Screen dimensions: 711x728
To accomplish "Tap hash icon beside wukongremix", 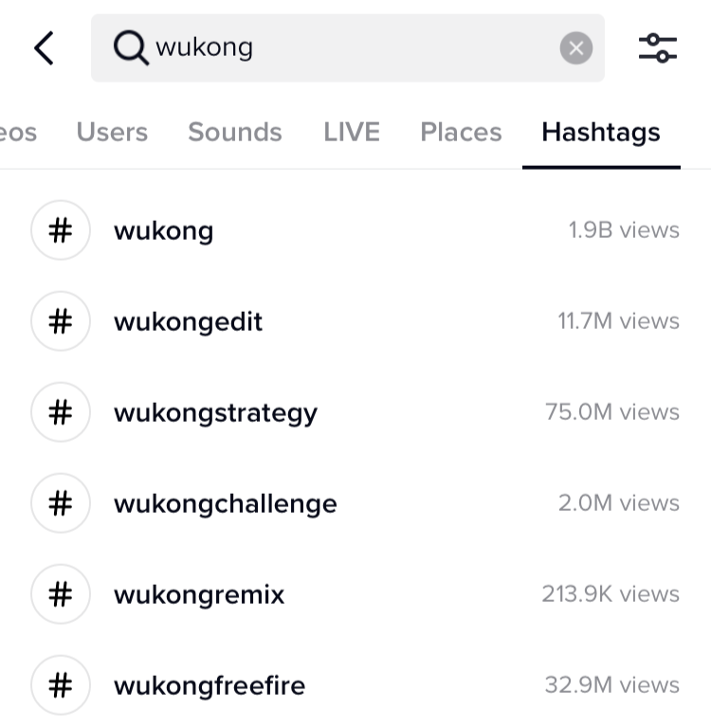I will (61, 594).
